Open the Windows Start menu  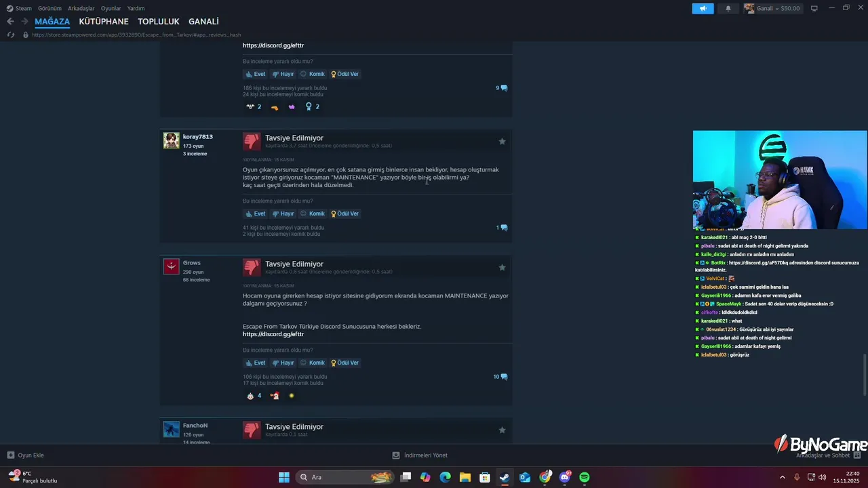click(284, 477)
